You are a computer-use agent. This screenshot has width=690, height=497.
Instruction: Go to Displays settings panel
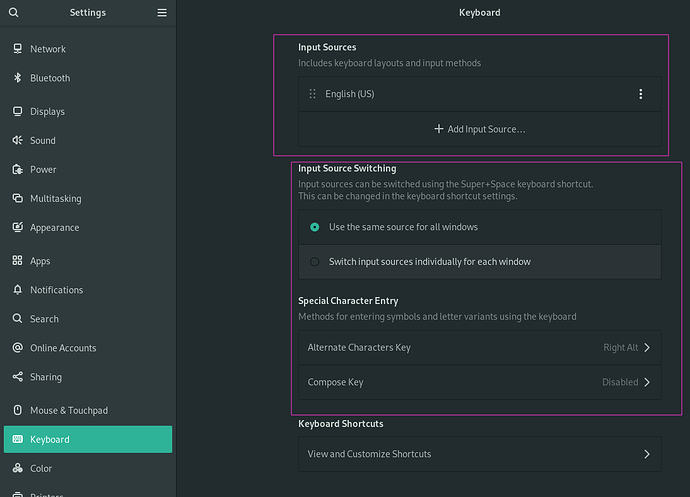coord(47,112)
